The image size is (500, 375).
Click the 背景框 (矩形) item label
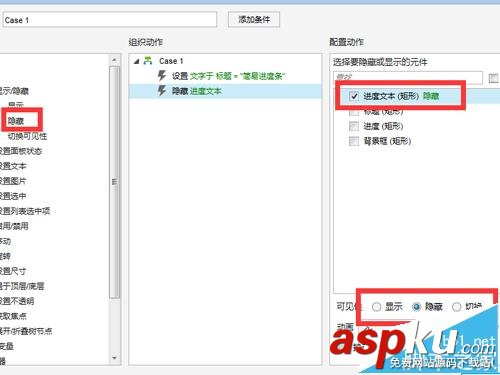pyautogui.click(x=387, y=141)
